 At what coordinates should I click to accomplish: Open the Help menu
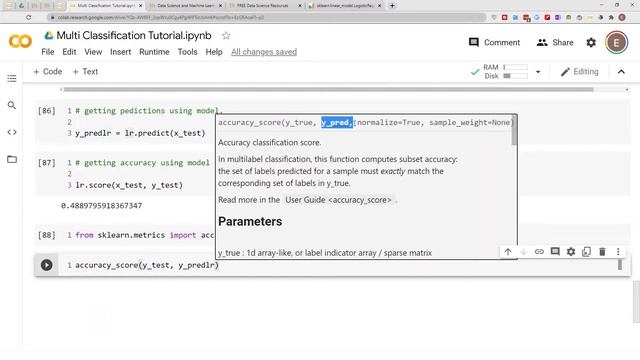coord(214,52)
